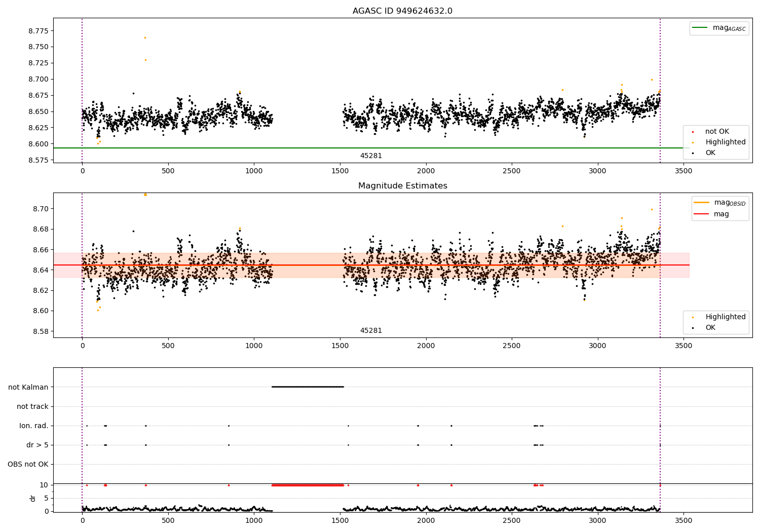This screenshot has width=760, height=532.
Task: Click the black 'not Kalman' marker row
Action: [x=308, y=387]
